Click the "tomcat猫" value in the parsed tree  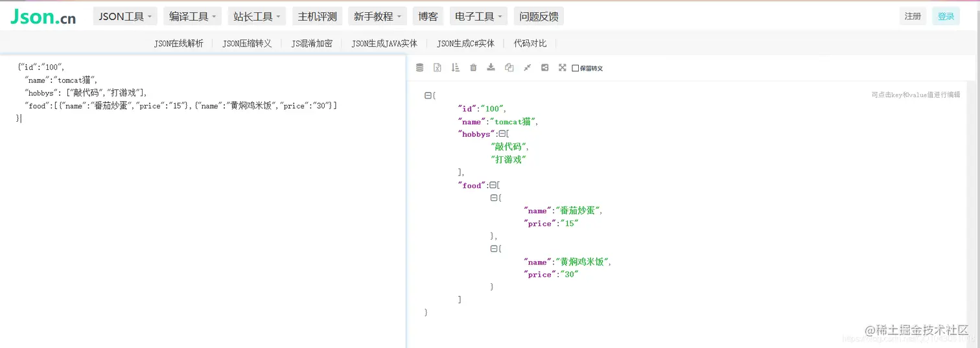[512, 121]
